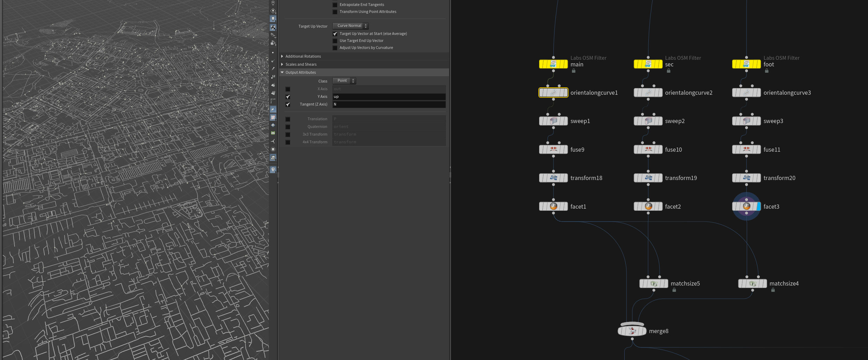Select the matchsize4 node

(752, 283)
